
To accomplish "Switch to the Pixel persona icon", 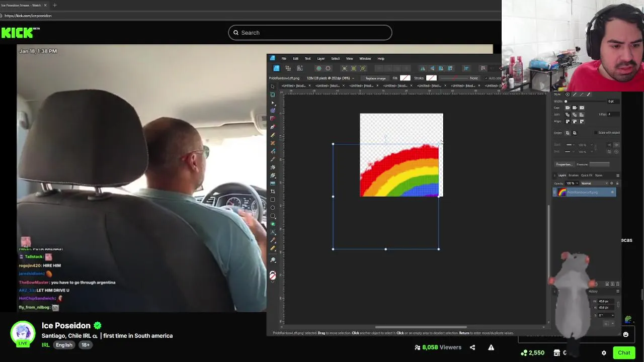I will tap(288, 68).
